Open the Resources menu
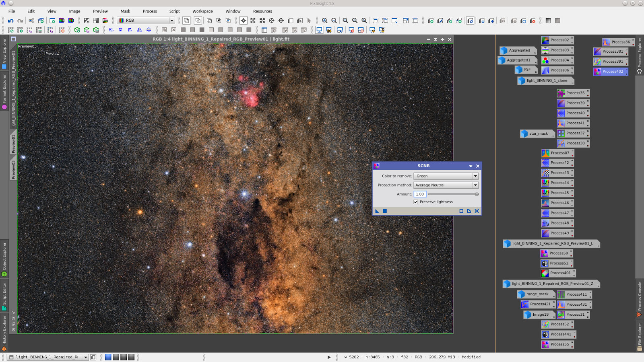Screen dimensions: 644x362 click(262, 11)
